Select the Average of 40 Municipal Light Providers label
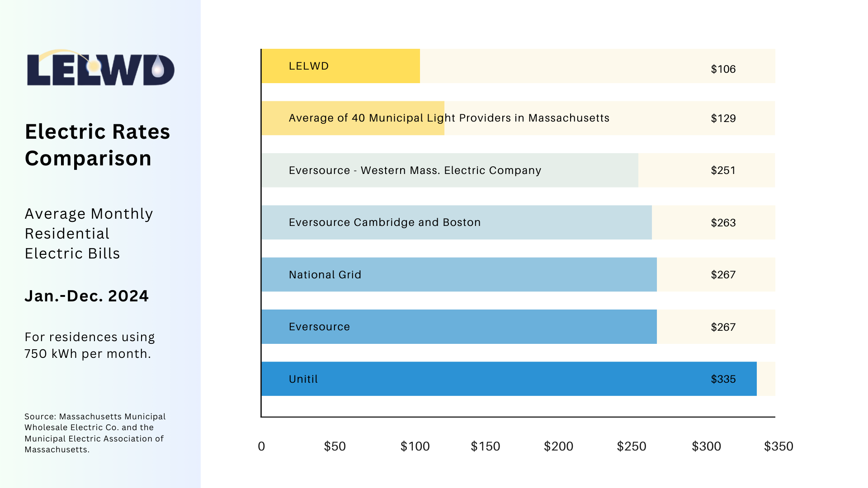 point(449,118)
